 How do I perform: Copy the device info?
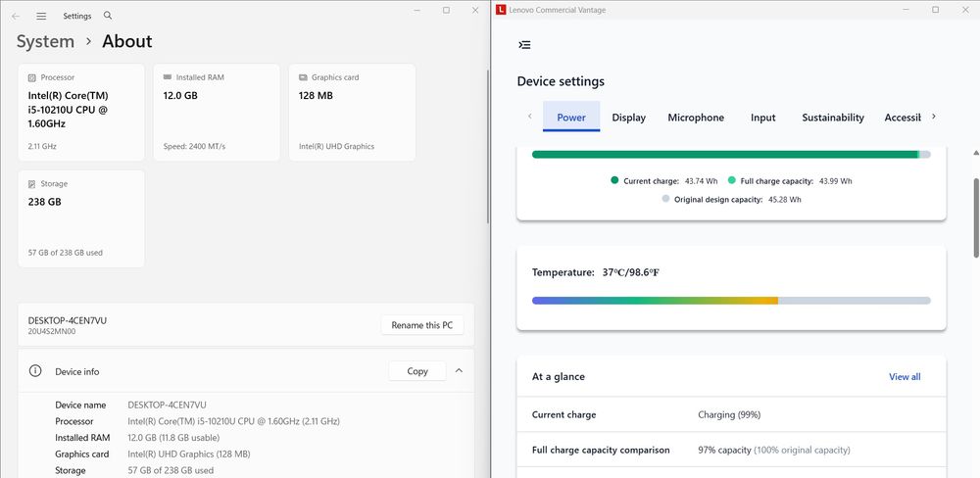click(417, 371)
